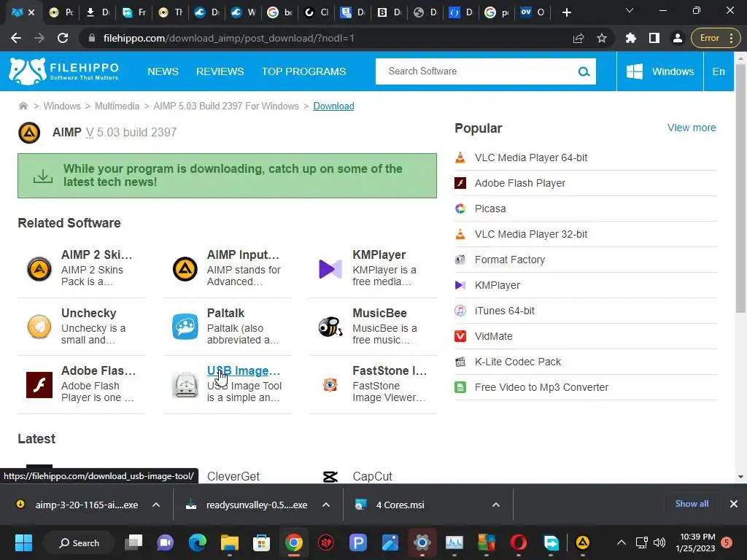Open Opera browser from the taskbar
Viewport: 747px width, 560px height.
tap(519, 542)
